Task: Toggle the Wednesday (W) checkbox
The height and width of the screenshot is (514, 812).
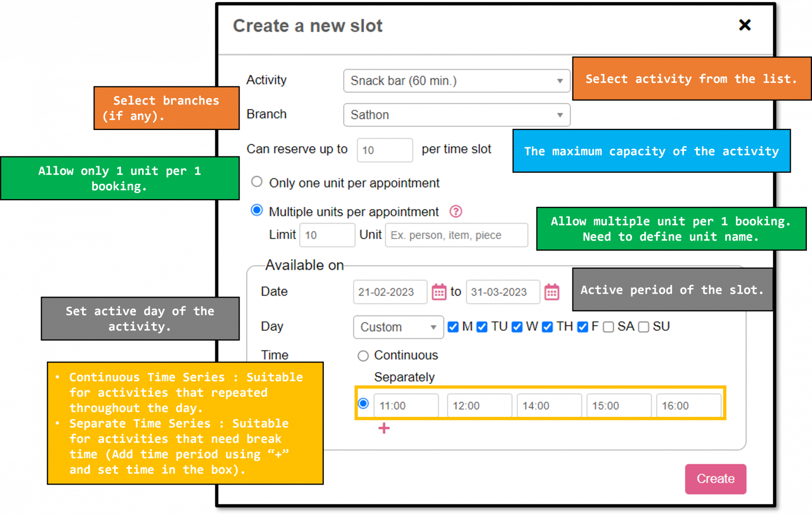Action: coord(517,327)
